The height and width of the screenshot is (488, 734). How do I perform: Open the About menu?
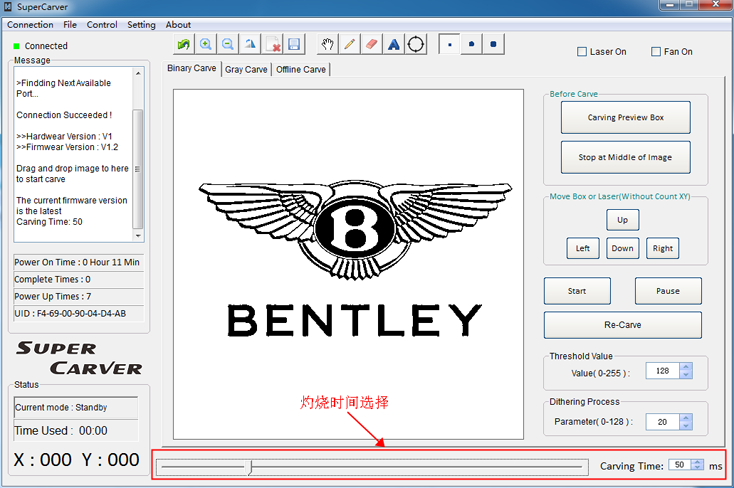click(178, 25)
